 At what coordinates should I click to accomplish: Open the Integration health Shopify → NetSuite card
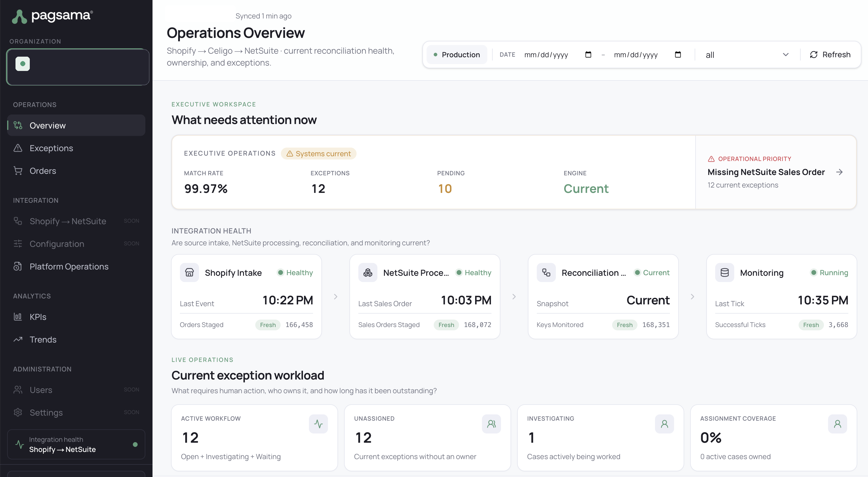click(x=76, y=444)
